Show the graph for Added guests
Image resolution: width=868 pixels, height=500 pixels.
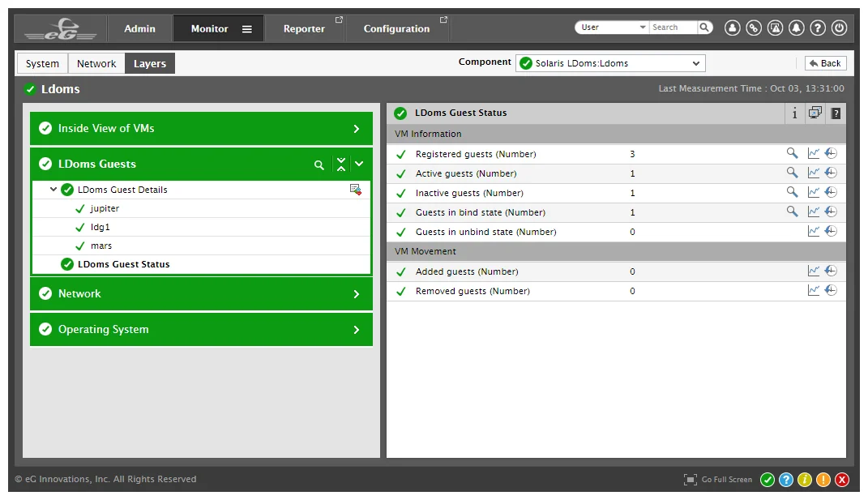[x=813, y=271]
